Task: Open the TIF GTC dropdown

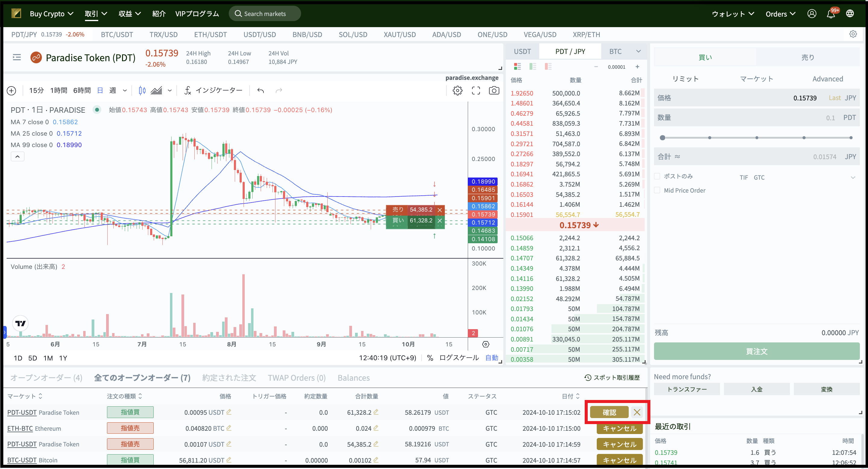Action: [x=797, y=178]
